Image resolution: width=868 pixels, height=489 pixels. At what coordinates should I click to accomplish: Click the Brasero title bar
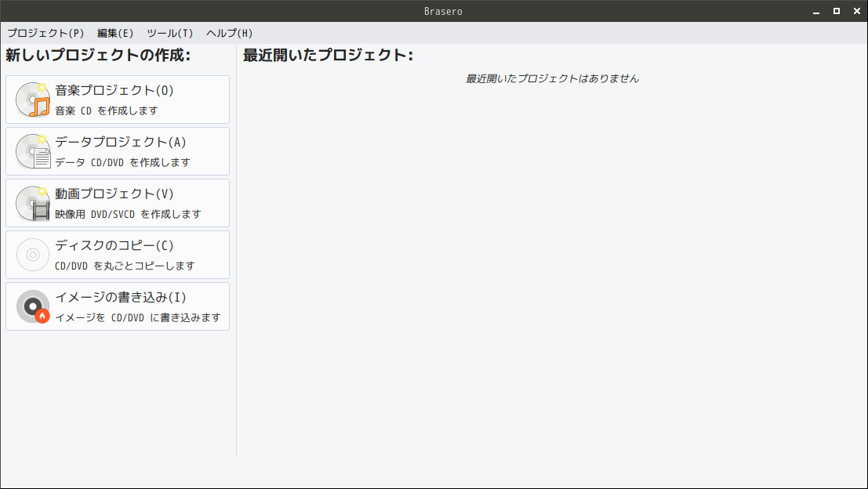(443, 11)
